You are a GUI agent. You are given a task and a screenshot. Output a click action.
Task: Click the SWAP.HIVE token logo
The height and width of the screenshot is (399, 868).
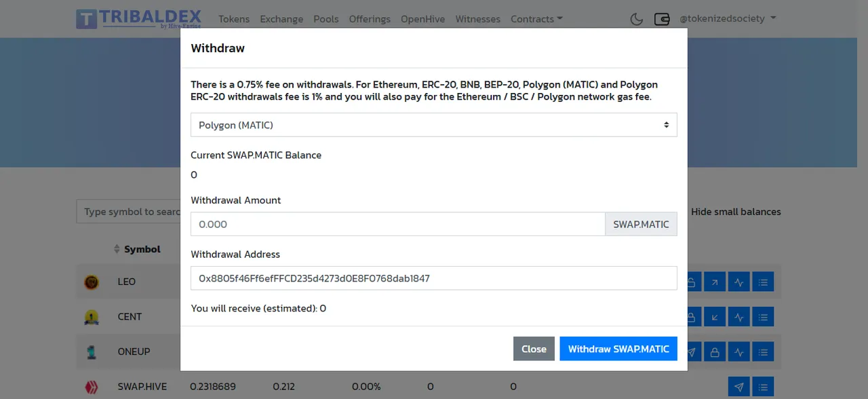(x=91, y=387)
